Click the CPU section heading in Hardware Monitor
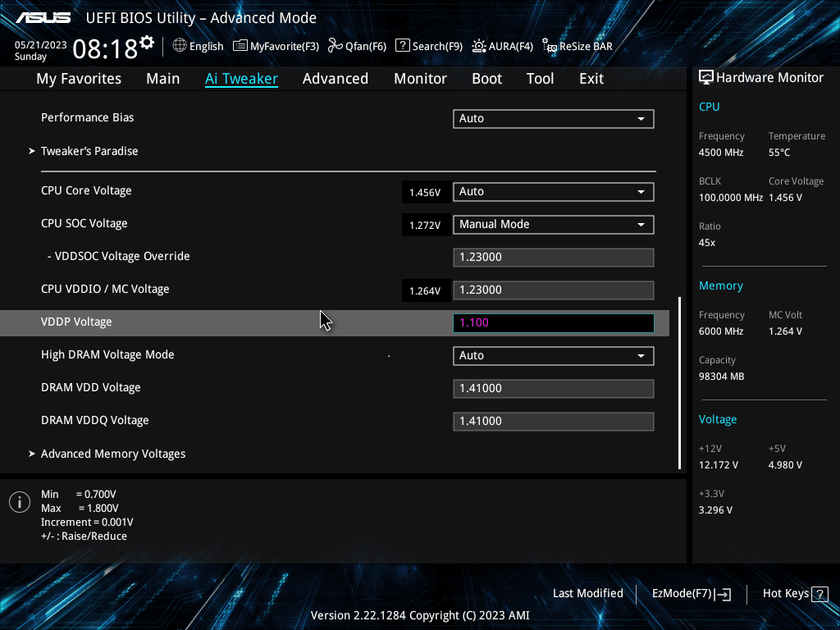 tap(710, 107)
